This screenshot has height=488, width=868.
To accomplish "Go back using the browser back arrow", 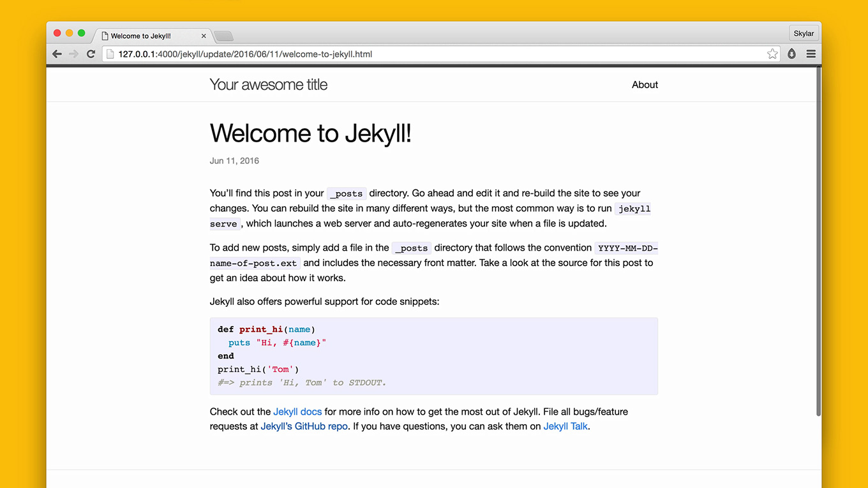I will [x=57, y=54].
